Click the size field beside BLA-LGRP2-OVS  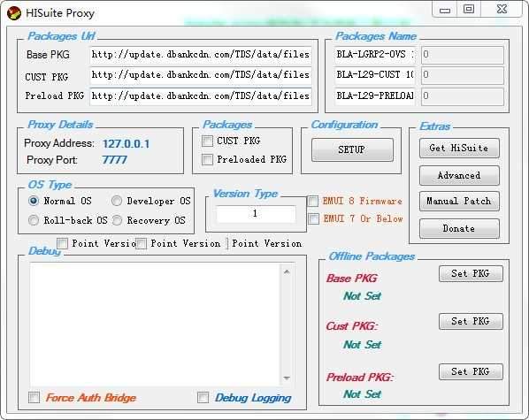462,55
